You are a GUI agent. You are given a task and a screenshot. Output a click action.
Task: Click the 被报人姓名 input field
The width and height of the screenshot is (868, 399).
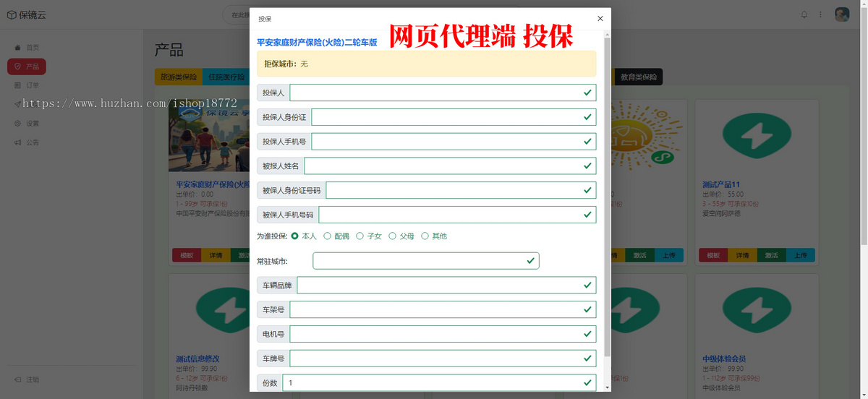click(x=451, y=166)
